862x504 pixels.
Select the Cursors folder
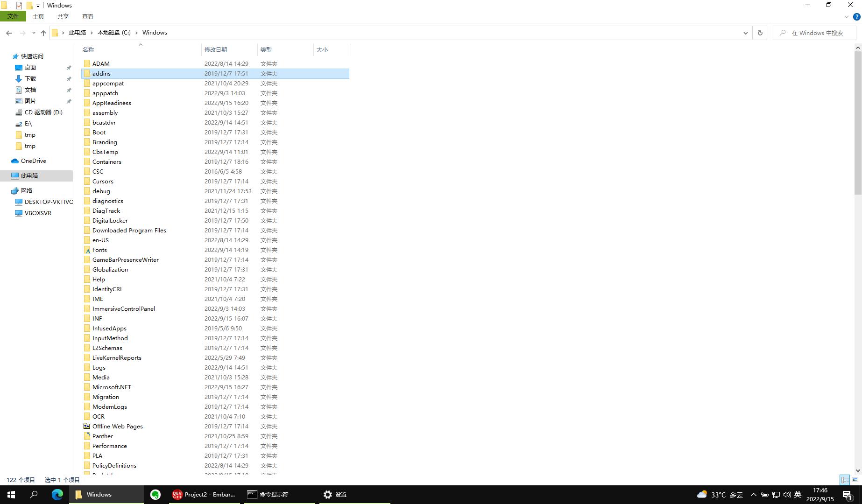(215, 181)
